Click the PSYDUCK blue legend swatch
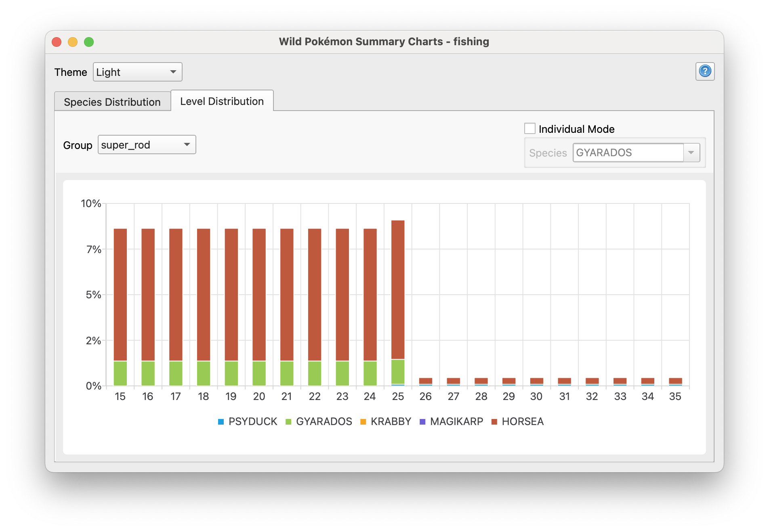Viewport: 769px width, 532px height. 221,422
